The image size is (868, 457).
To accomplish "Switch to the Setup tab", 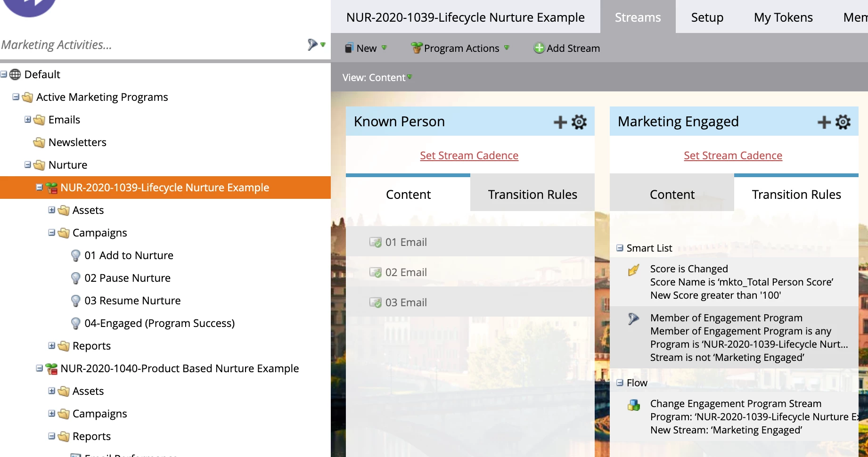I will coord(707,17).
